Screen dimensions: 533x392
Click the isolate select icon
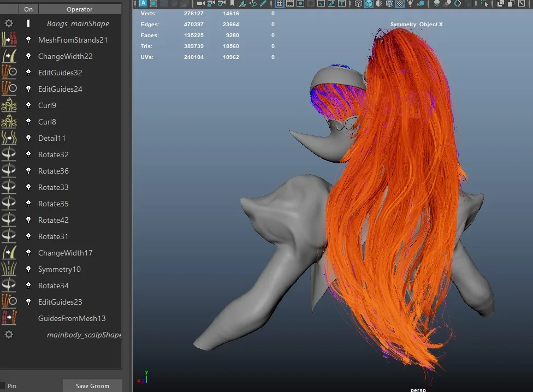[485, 3]
